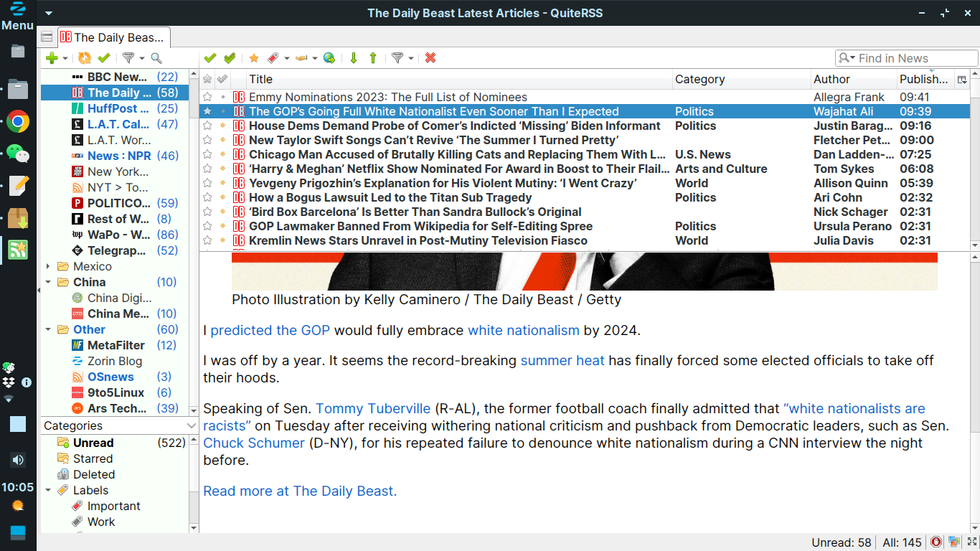980x551 pixels.
Task: Toggle fullscreen via the status bar arrows icon
Action: (x=972, y=542)
